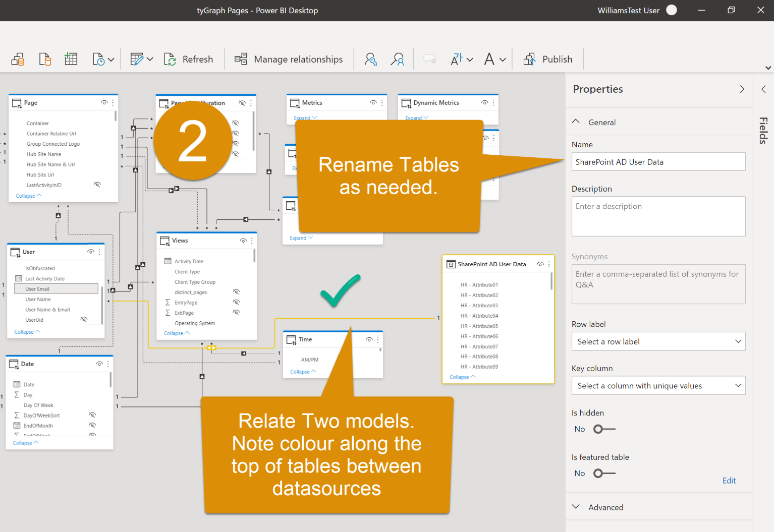
Task: Click Edit link for featured table
Action: pyautogui.click(x=729, y=481)
